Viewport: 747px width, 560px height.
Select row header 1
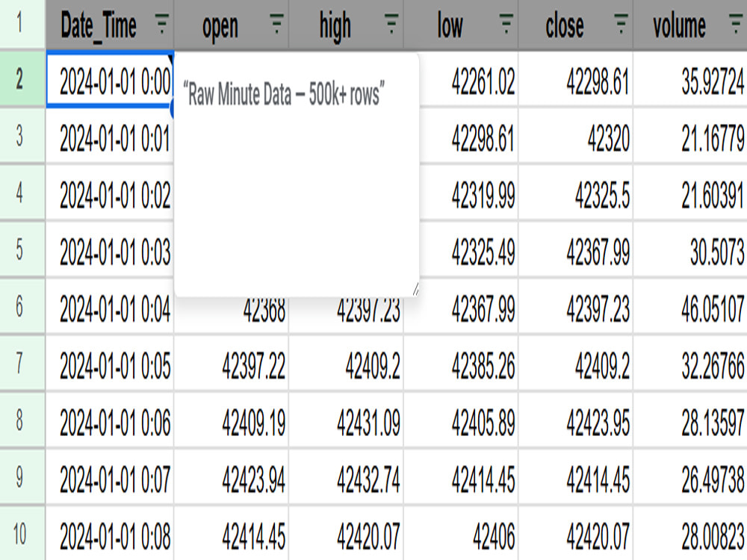coord(22,24)
